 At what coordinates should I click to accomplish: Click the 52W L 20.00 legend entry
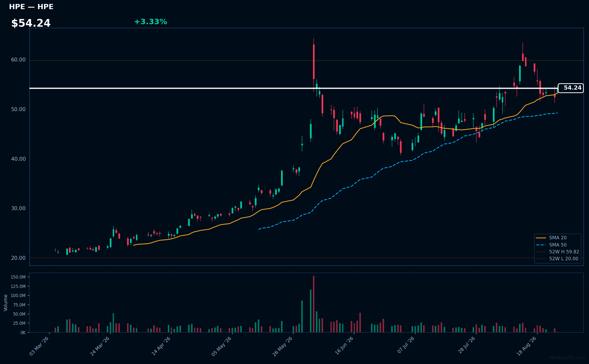(557, 259)
